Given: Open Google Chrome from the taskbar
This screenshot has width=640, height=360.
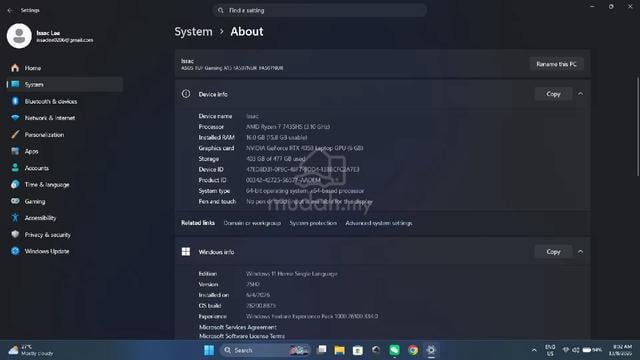Looking at the screenshot, I should click(x=413, y=350).
